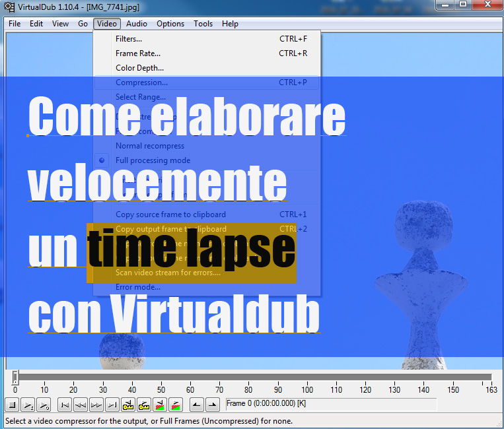Go to previous keyframe using yellow key icon
Image resolution: width=504 pixels, height=429 pixels.
tap(128, 405)
